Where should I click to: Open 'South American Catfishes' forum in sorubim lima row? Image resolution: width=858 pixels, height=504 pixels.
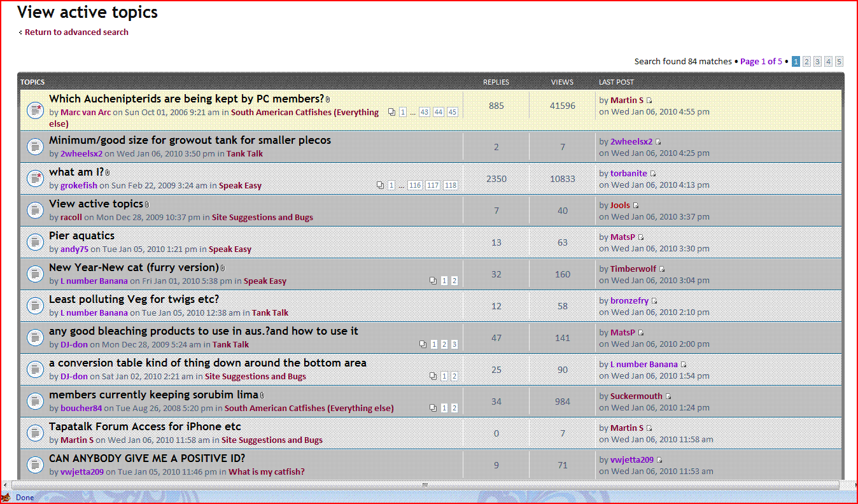tap(309, 409)
